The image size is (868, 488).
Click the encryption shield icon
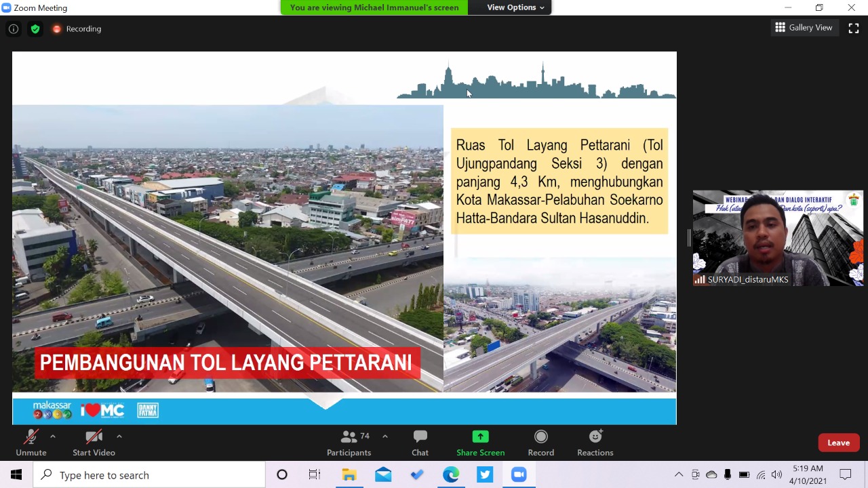tap(35, 28)
